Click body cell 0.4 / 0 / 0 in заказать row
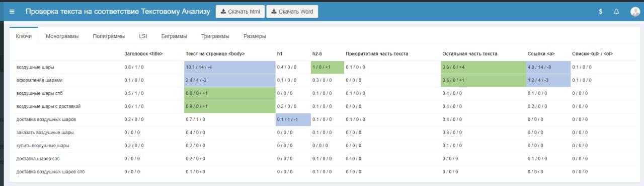This screenshot has height=186, width=644. point(195,133)
